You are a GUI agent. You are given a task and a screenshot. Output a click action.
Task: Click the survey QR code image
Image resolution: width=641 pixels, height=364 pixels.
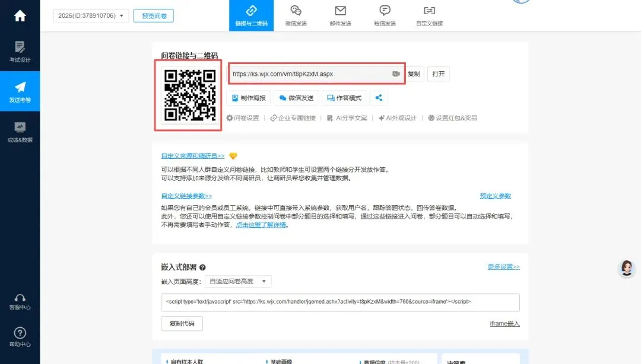189,95
